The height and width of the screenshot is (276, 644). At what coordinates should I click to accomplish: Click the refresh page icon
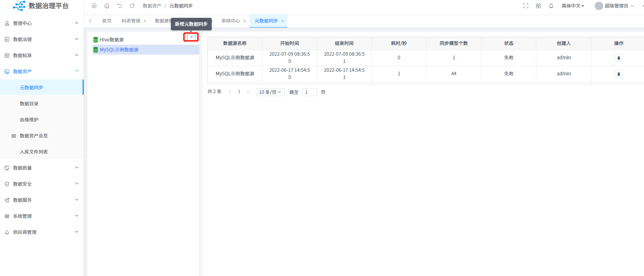point(132,6)
